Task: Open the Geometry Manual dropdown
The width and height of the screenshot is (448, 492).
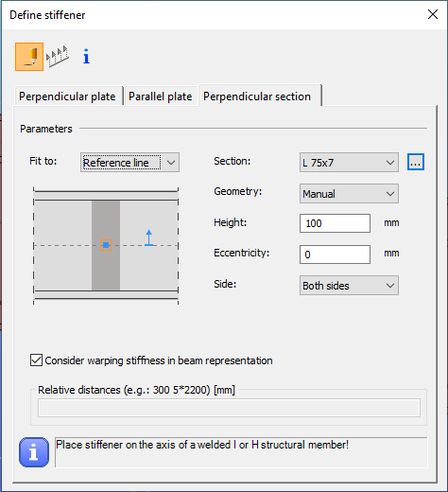Action: [349, 194]
